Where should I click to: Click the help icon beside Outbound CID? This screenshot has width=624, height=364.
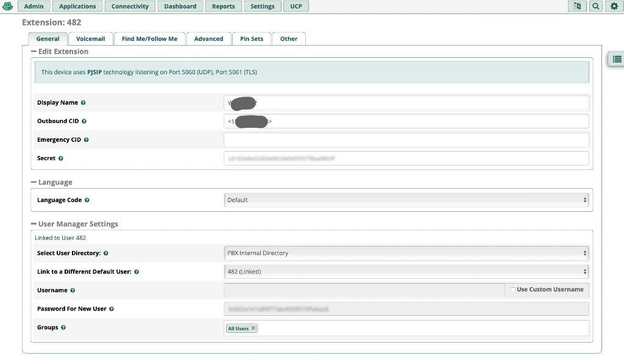click(x=84, y=121)
